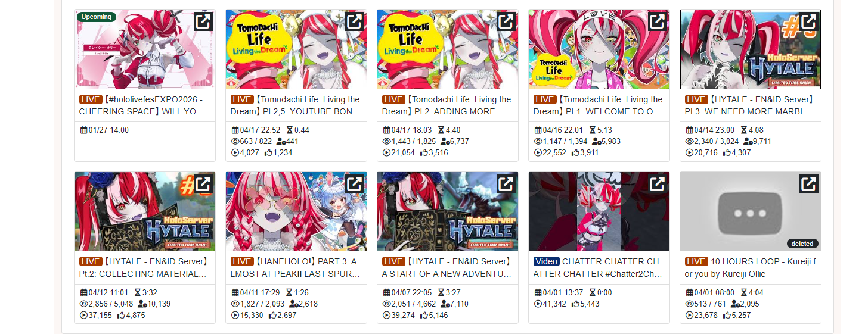868x334 pixels.
Task: Open external link icon on HYTALE Pt.2 thumbnail
Action: point(203,184)
